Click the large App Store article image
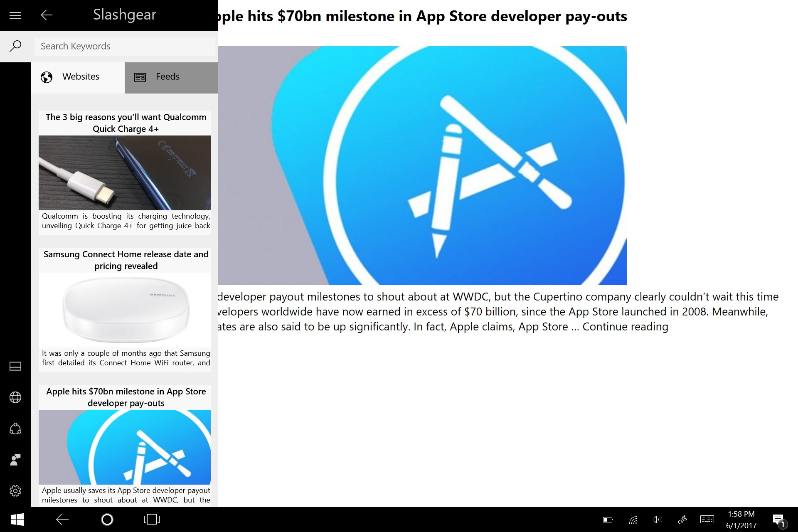Viewport: 798px width, 532px height. click(x=422, y=165)
